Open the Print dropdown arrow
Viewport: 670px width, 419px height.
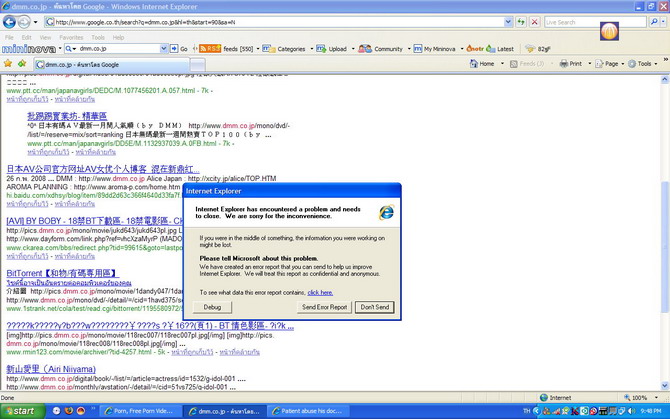(590, 64)
